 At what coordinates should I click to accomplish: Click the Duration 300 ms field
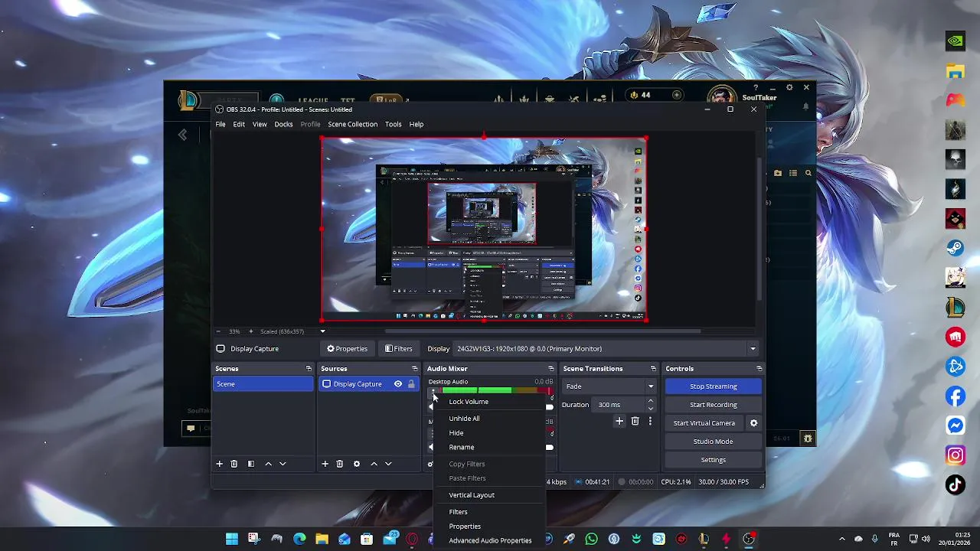(x=619, y=405)
